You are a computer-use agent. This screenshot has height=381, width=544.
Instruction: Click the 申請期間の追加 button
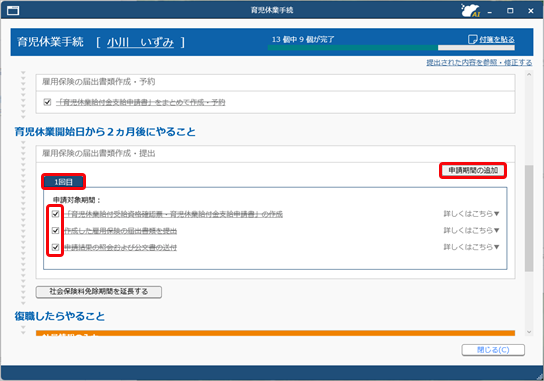coord(473,170)
